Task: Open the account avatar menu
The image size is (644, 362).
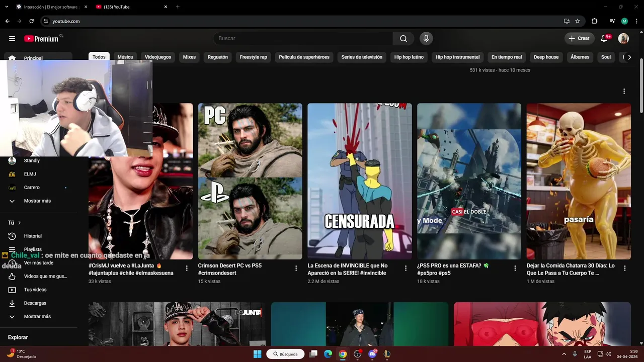Action: pos(623,38)
